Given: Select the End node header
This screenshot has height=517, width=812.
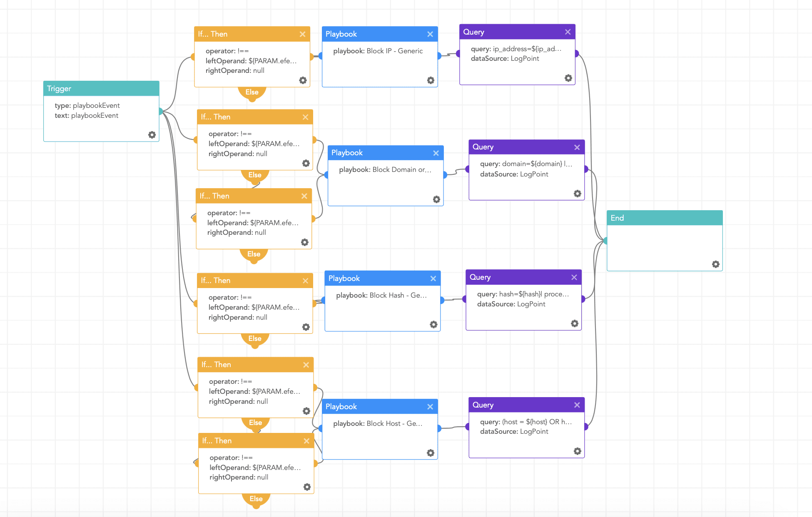Looking at the screenshot, I should point(664,218).
